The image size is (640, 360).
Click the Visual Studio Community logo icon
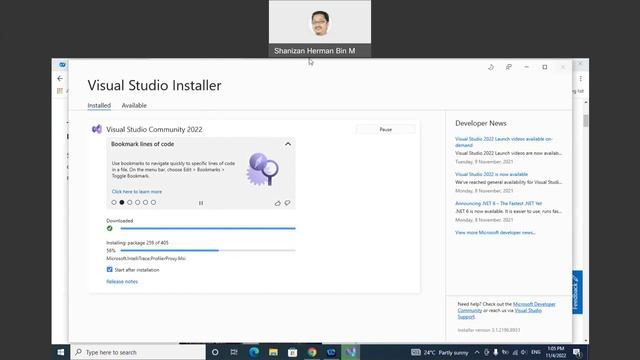tap(97, 129)
